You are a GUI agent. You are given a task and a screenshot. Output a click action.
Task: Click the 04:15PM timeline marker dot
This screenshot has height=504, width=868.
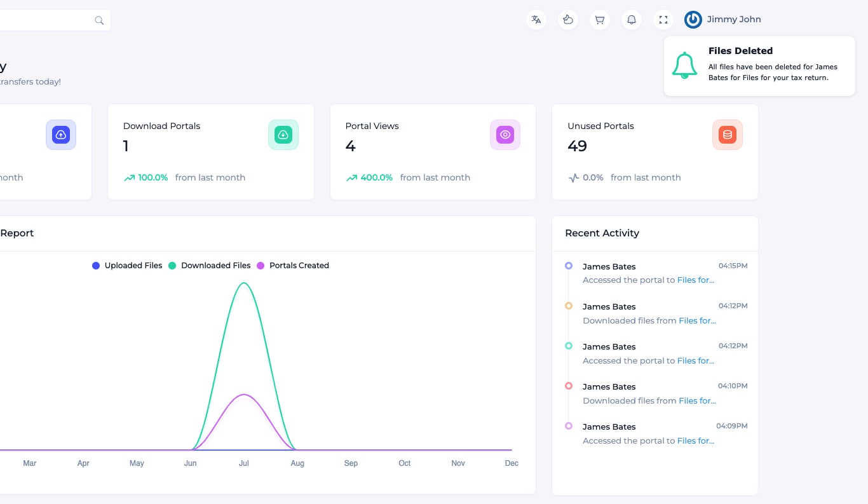(x=569, y=266)
